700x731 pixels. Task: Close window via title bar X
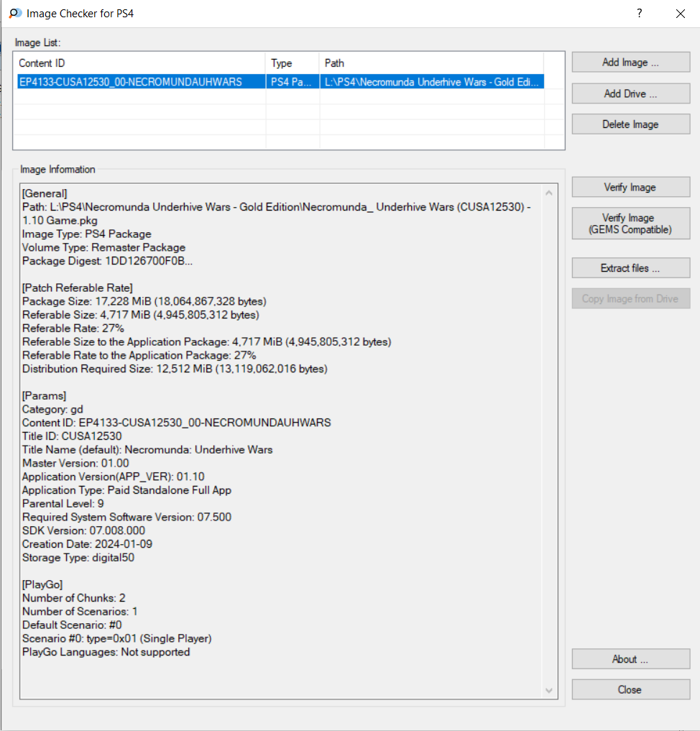point(681,14)
